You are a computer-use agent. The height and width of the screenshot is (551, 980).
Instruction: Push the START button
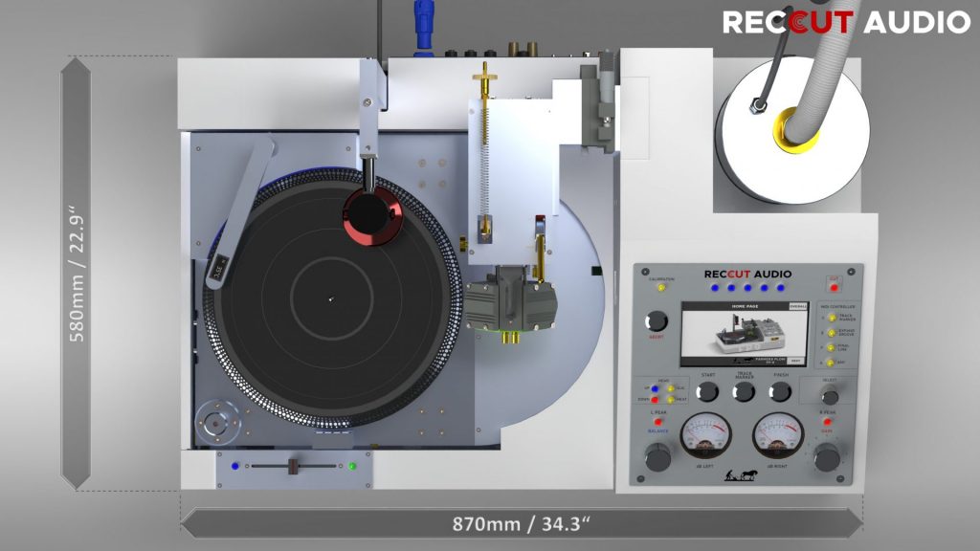pos(707,391)
